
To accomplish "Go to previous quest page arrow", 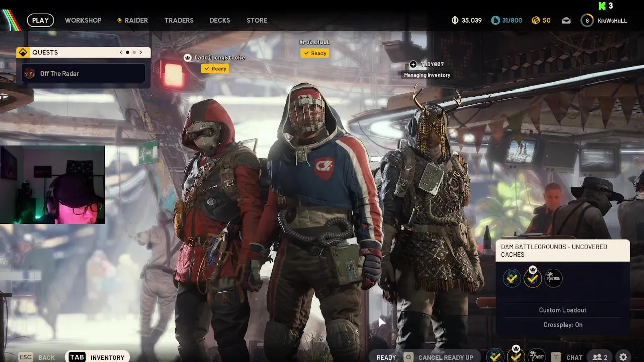I will pos(121,52).
